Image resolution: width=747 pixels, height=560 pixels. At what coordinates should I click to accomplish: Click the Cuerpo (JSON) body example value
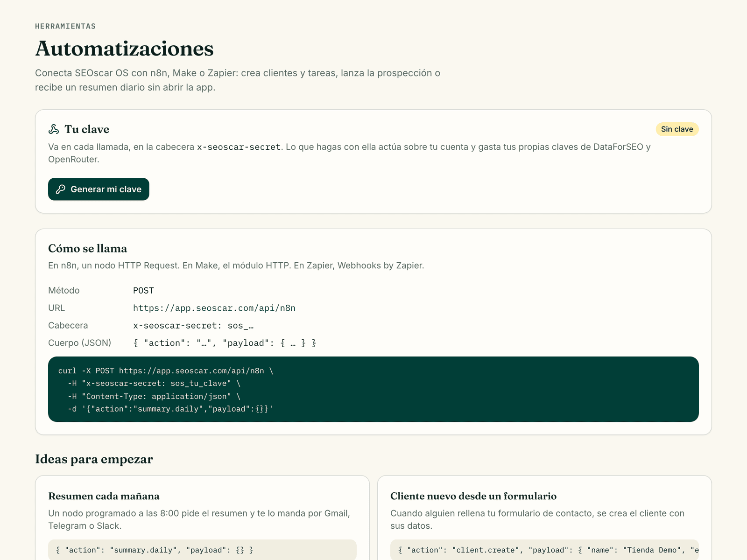click(225, 343)
